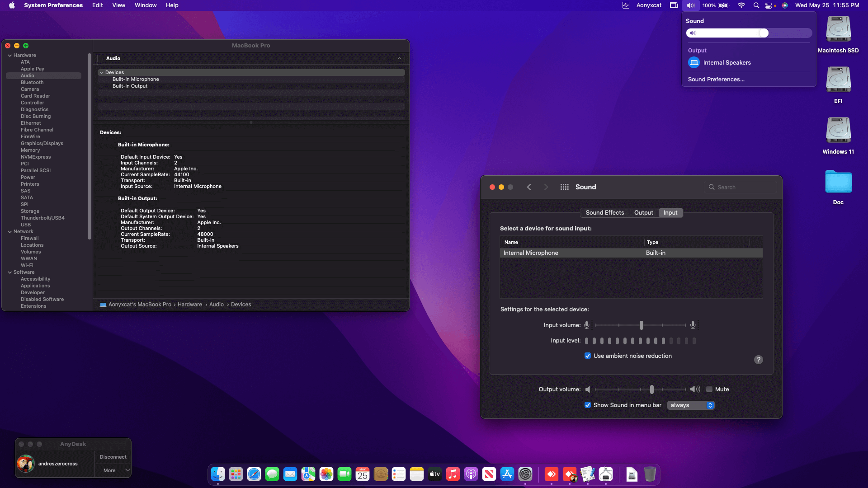The height and width of the screenshot is (488, 868).
Task: Click the help question mark button
Action: (x=759, y=360)
